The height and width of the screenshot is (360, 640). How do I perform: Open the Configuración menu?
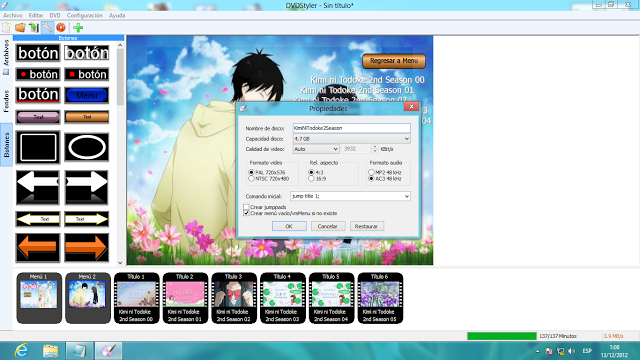coord(84,16)
